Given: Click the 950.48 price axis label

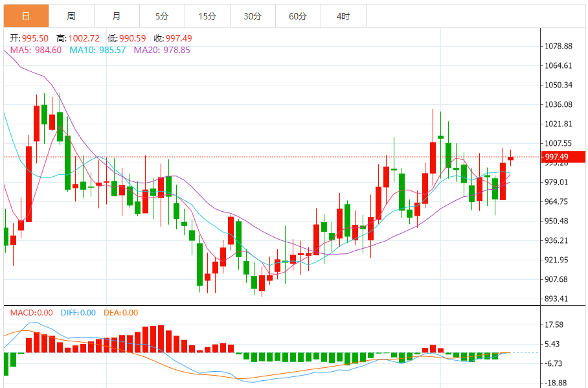Looking at the screenshot, I should pos(556,221).
